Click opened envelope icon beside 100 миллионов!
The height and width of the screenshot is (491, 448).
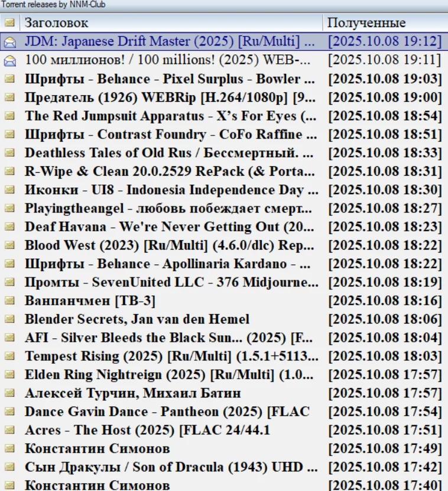pyautogui.click(x=9, y=60)
